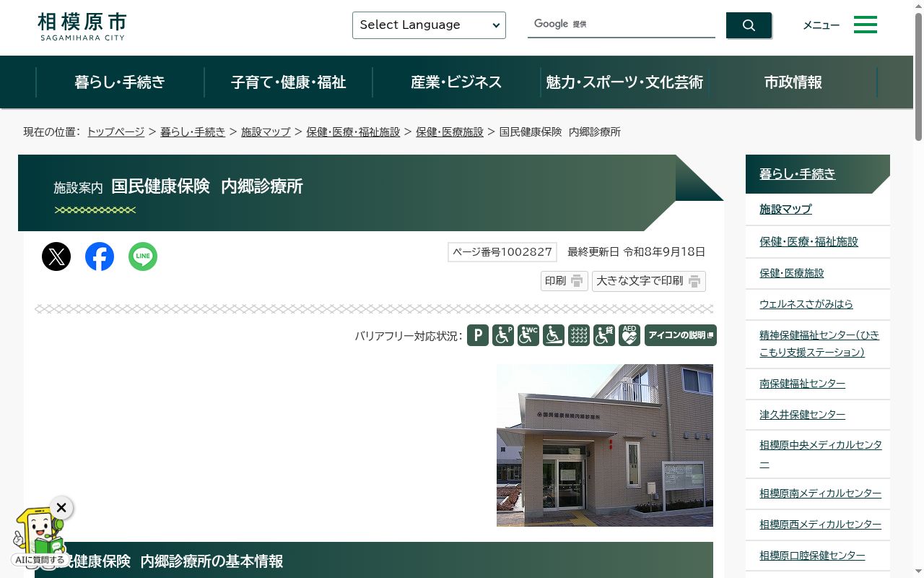Close the AI chatbot popup

[61, 508]
